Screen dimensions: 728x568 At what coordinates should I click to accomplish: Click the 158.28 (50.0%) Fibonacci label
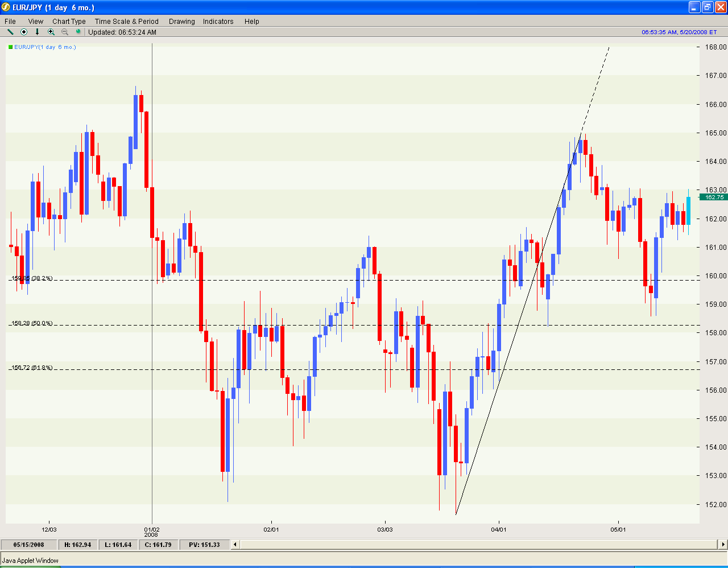[x=32, y=323]
